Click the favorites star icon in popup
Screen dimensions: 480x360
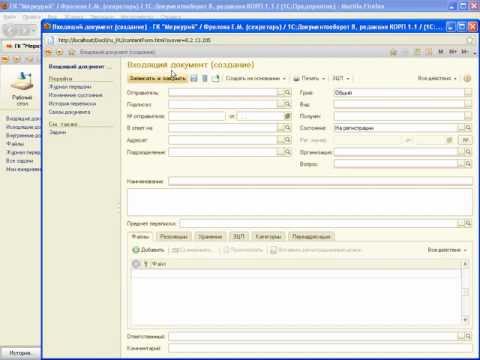pos(71,52)
